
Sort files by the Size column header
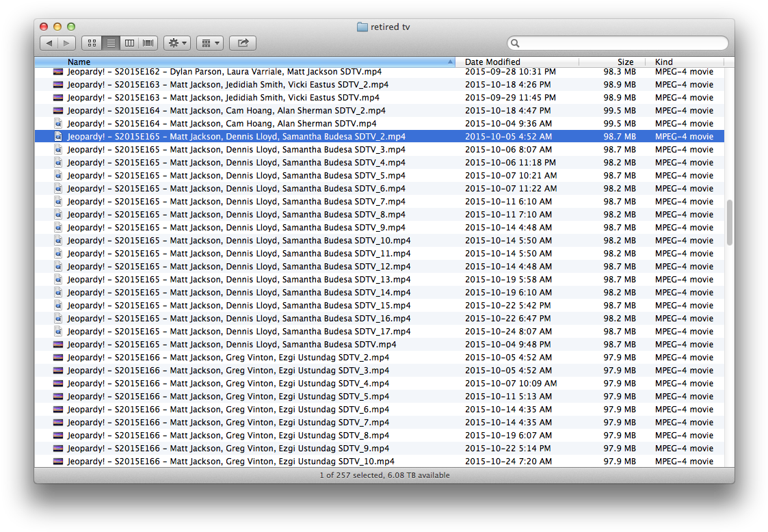(612, 62)
